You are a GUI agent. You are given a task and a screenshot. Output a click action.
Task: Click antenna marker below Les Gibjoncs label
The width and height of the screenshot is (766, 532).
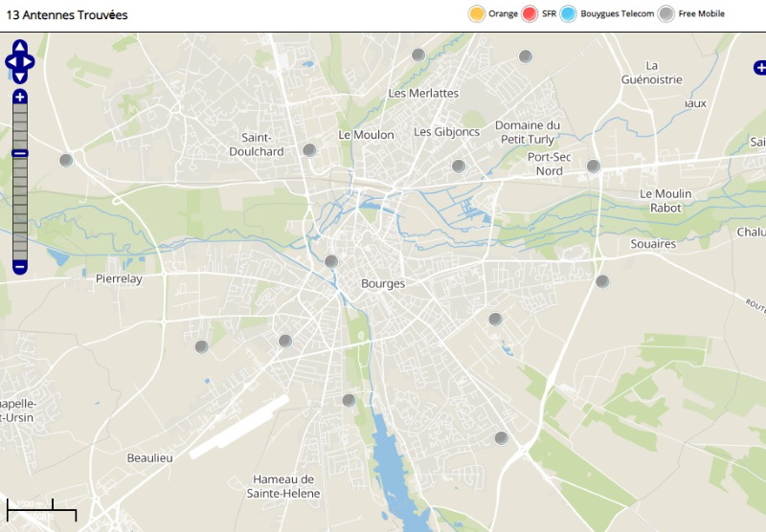(x=459, y=166)
